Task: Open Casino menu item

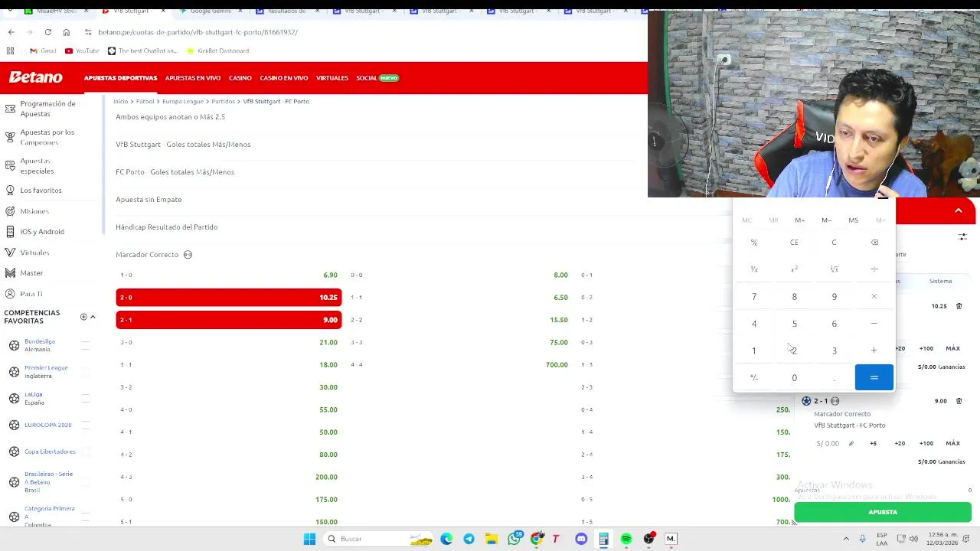Action: [240, 78]
